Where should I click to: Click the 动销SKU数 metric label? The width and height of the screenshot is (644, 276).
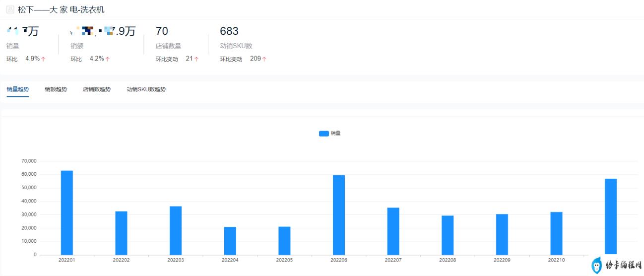[x=236, y=46]
